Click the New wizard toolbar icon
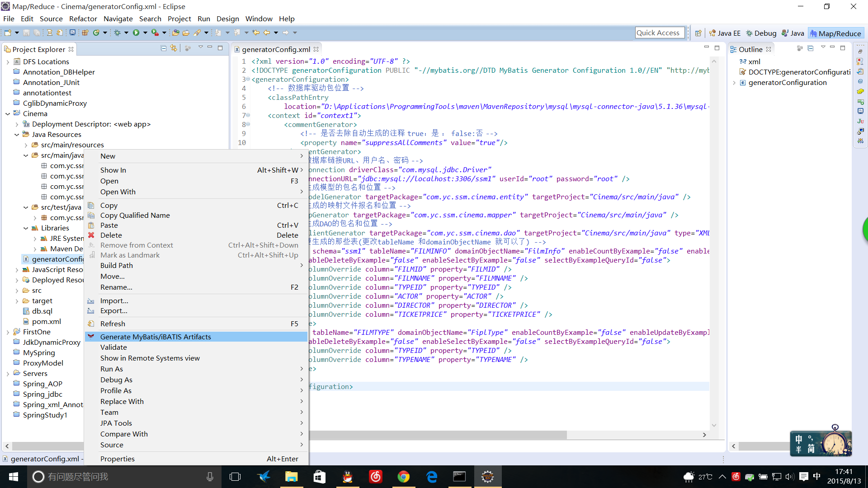This screenshot has width=868, height=488. tap(8, 33)
